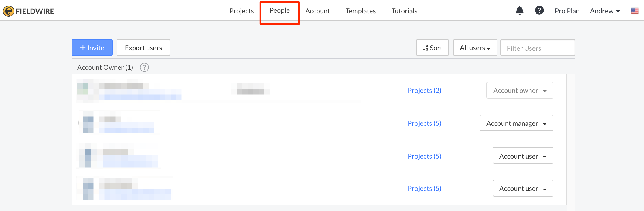Screen dimensions: 644x211
Task: Expand the Account manager role dropdown
Action: [516, 123]
